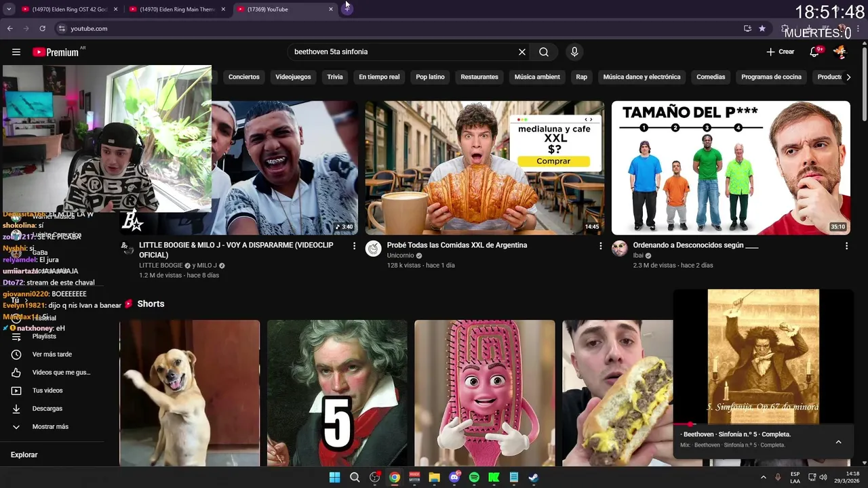
Task: Start voice search with the microphone icon
Action: (x=574, y=52)
